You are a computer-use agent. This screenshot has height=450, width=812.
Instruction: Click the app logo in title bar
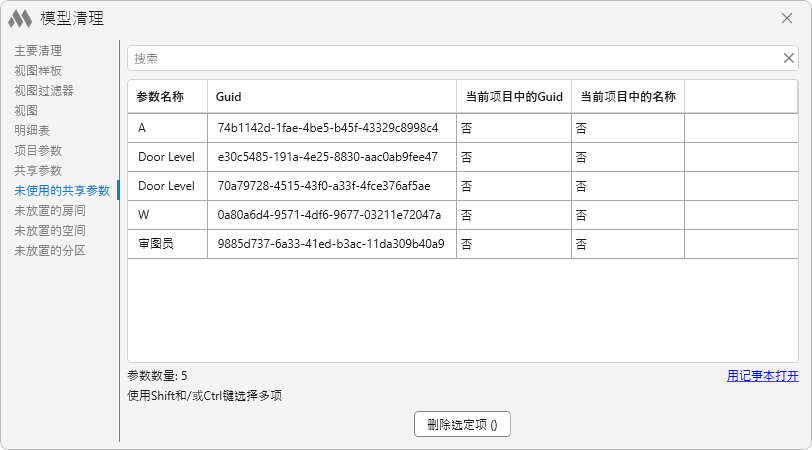coord(20,18)
